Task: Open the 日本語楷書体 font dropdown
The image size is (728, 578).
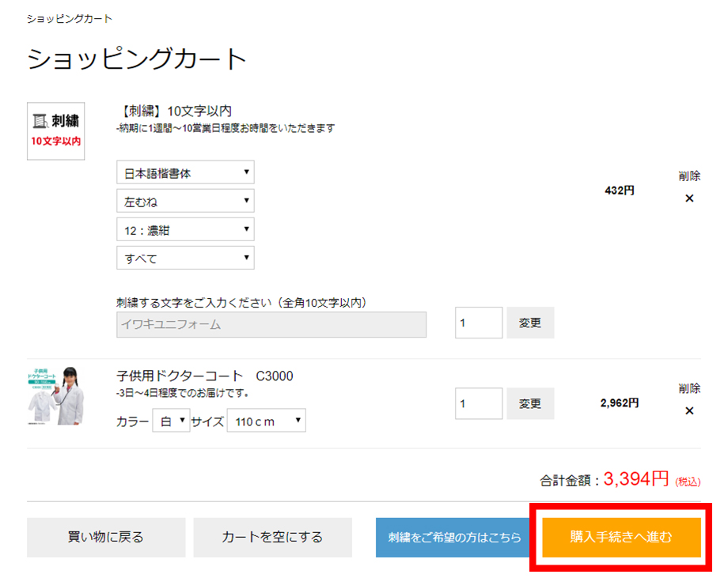Action: click(185, 172)
